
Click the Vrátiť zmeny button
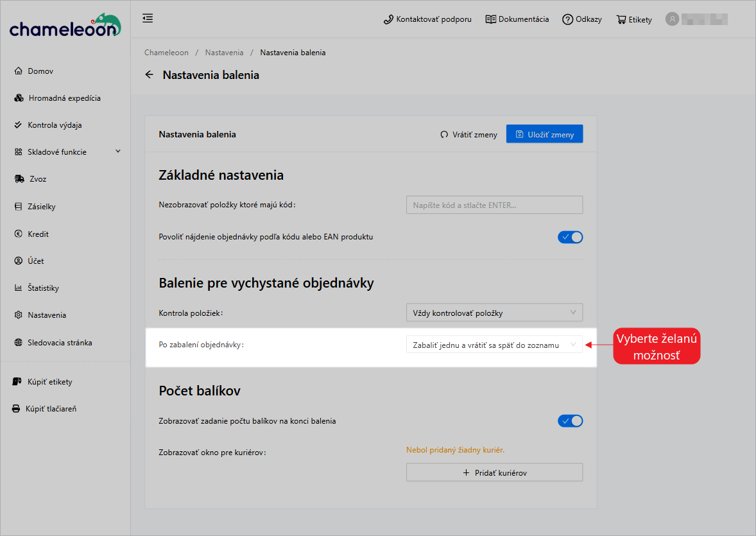(468, 134)
